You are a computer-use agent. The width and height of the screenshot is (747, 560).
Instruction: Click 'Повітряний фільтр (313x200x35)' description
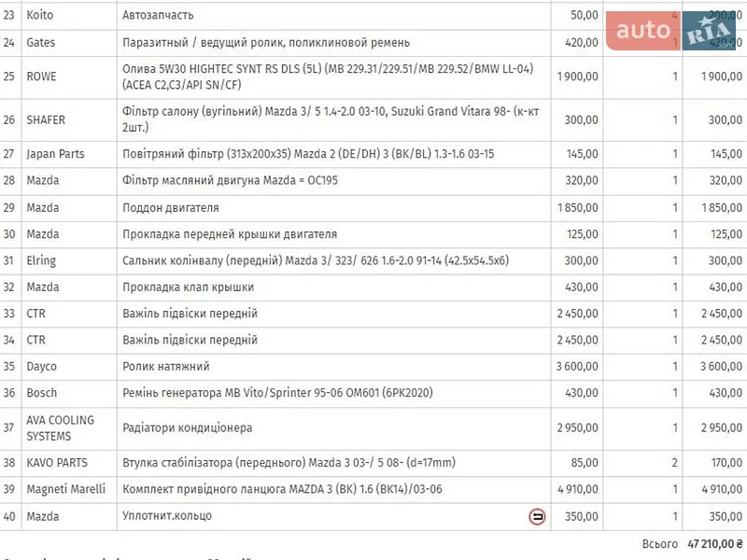click(x=308, y=154)
